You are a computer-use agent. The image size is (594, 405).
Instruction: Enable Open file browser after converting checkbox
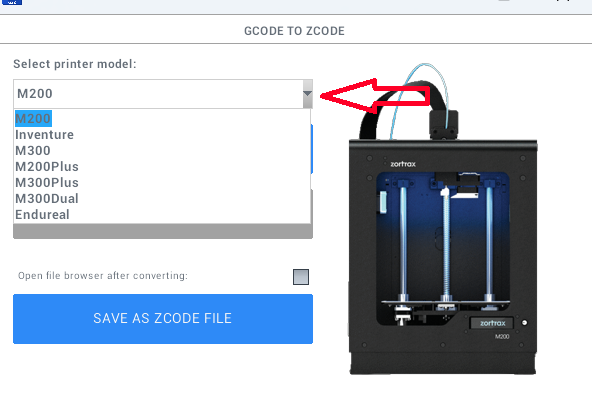(301, 277)
